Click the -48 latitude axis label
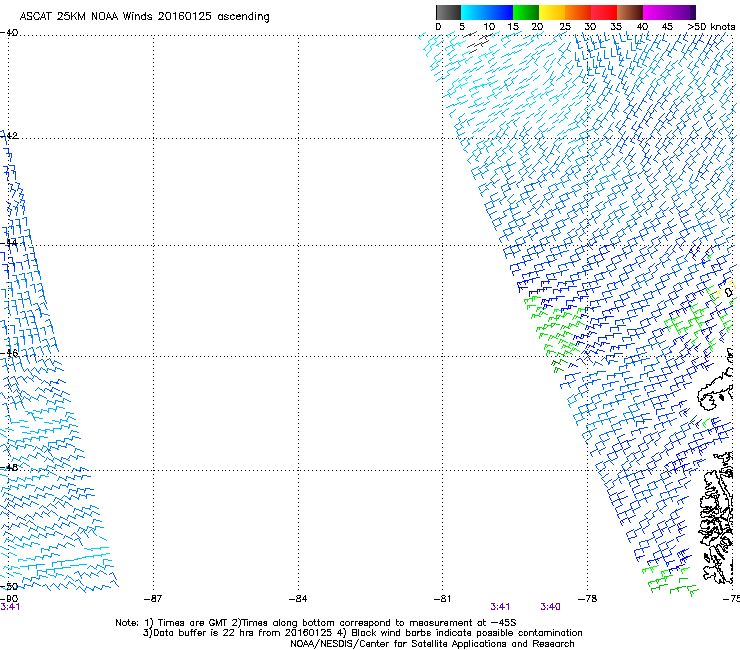The width and height of the screenshot is (740, 650). tap(9, 467)
